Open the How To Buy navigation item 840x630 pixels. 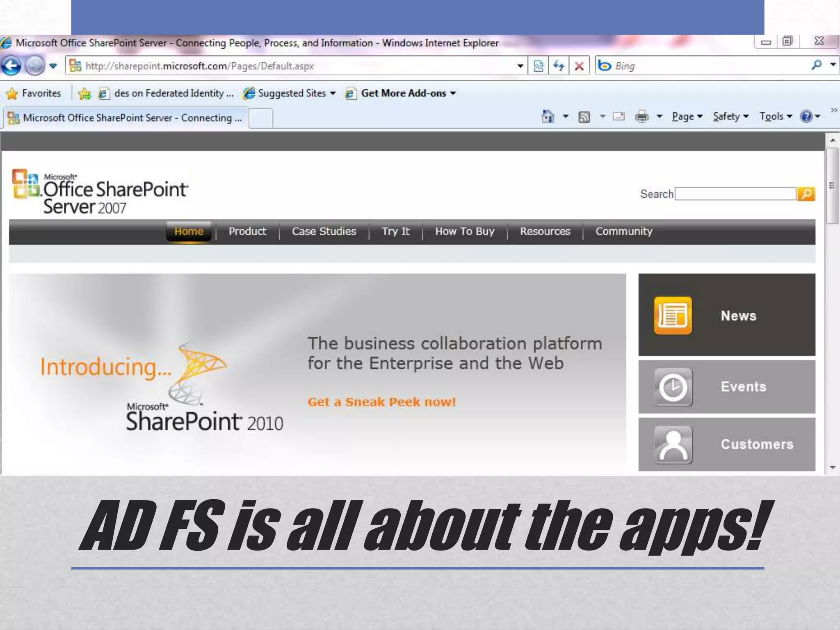click(465, 232)
